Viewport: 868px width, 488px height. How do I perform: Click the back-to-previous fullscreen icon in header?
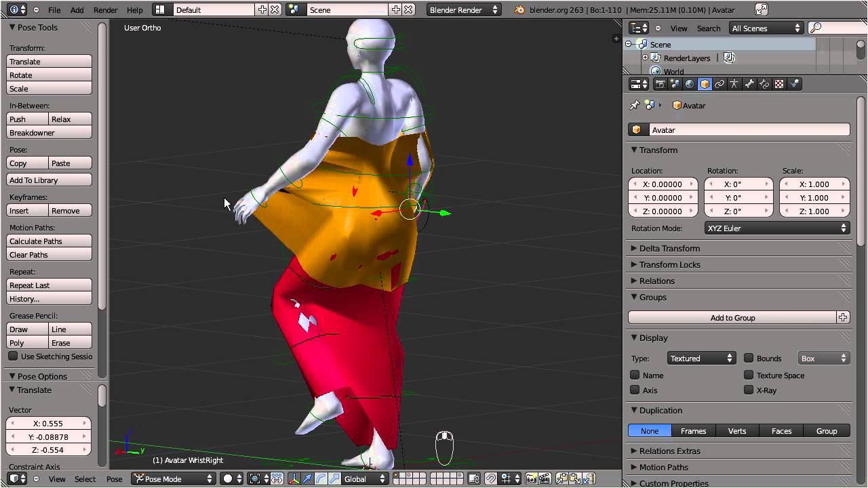point(762,9)
